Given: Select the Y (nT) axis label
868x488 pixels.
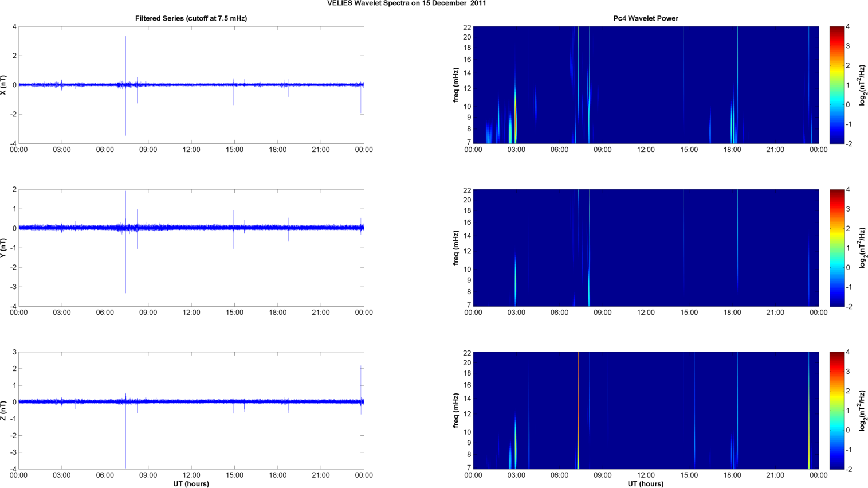Looking at the screenshot, I should click(4, 248).
